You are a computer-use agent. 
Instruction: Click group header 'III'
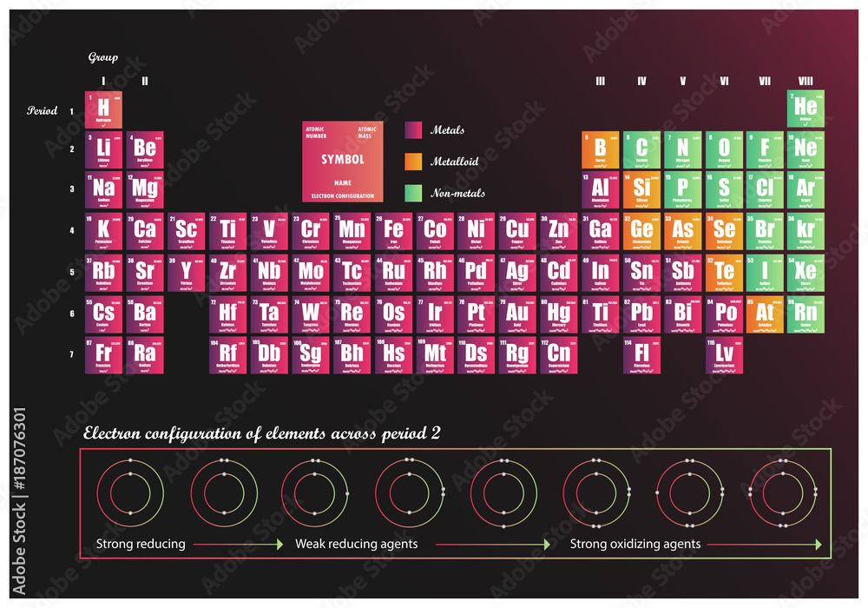tap(600, 81)
